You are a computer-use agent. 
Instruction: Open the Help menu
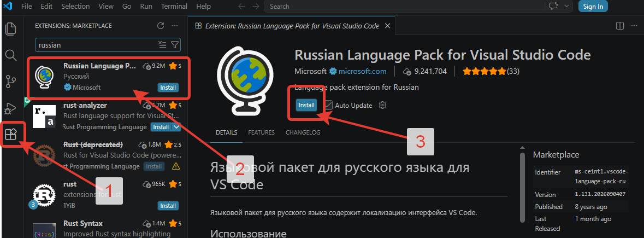(x=204, y=7)
